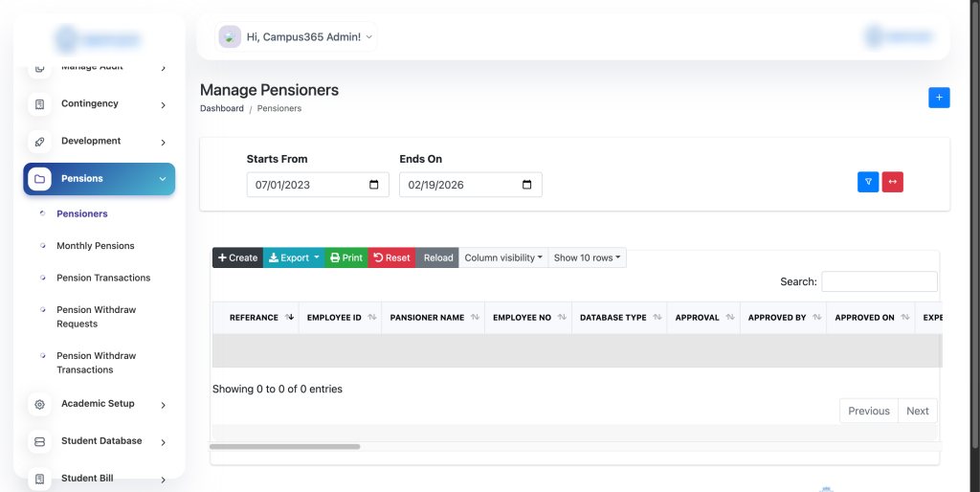Click the blue filter funnel icon

[x=868, y=182]
